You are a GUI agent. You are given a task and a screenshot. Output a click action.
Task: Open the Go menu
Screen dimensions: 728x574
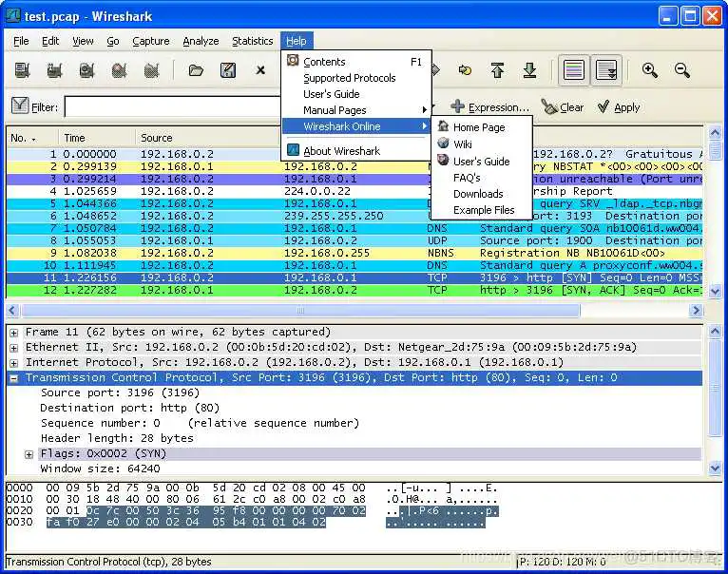[113, 41]
